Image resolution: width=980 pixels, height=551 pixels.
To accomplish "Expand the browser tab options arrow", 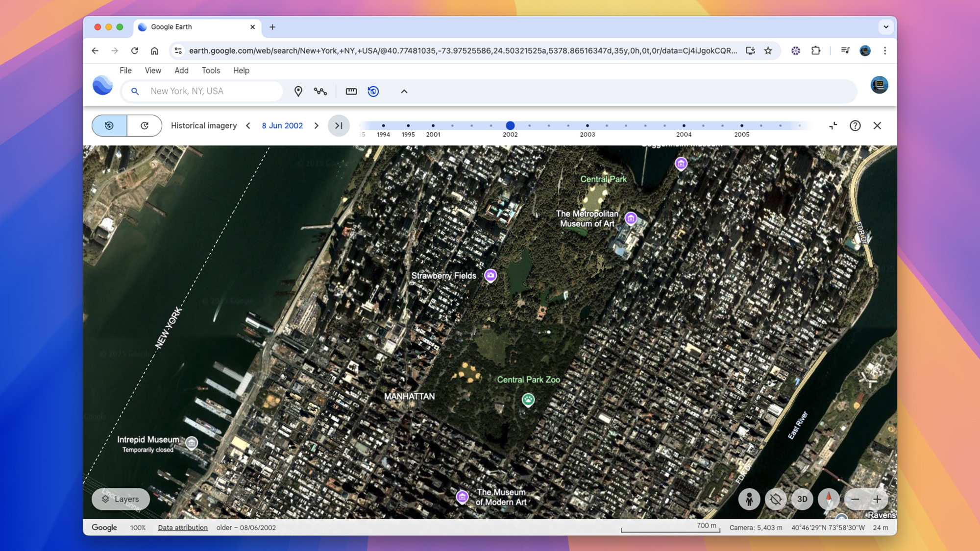I will 885,27.
